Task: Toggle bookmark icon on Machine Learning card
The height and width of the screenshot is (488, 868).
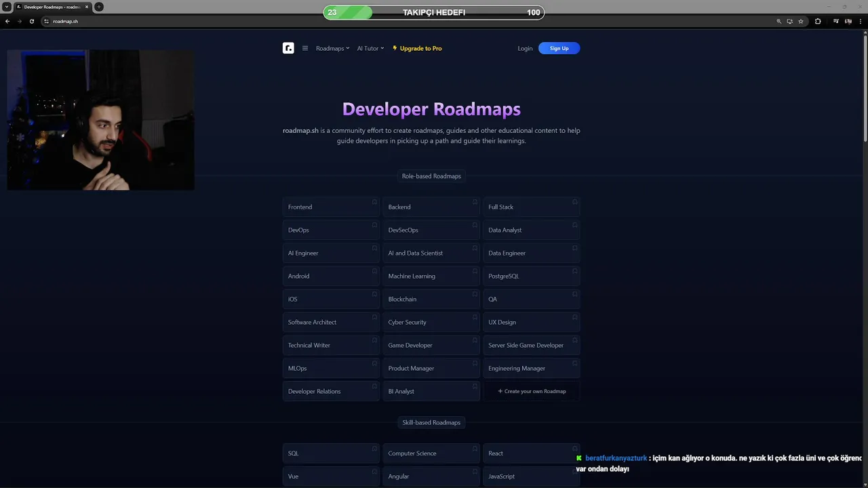Action: click(x=475, y=271)
